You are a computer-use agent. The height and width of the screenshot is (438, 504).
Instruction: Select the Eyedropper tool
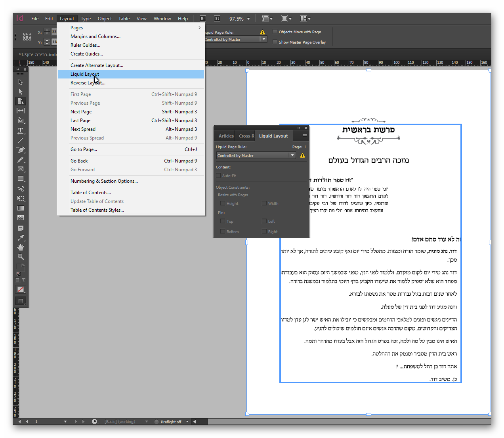tap(21, 238)
